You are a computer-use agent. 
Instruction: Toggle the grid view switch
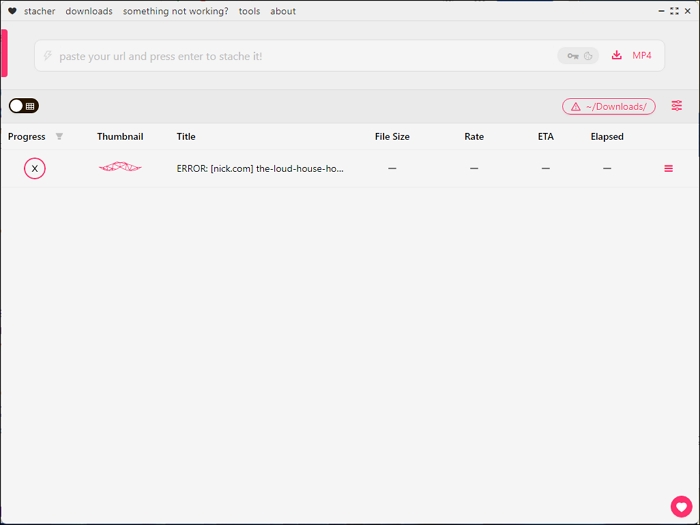24,106
